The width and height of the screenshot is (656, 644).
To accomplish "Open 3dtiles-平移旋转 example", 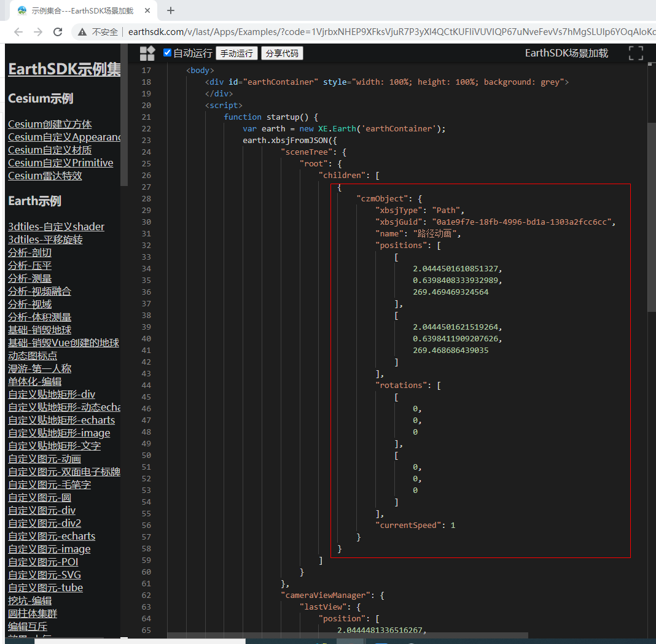I will (45, 239).
